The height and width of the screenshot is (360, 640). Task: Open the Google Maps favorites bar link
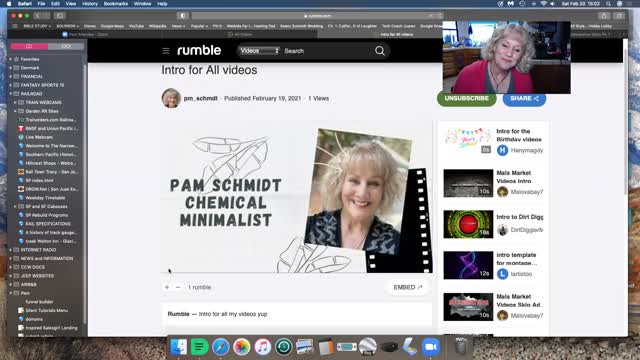click(112, 26)
